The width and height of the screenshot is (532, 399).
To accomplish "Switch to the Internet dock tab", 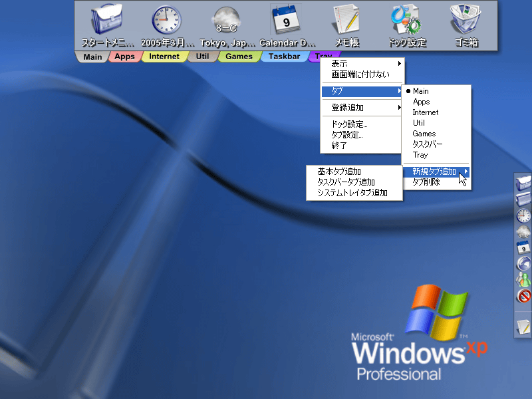I will point(164,57).
